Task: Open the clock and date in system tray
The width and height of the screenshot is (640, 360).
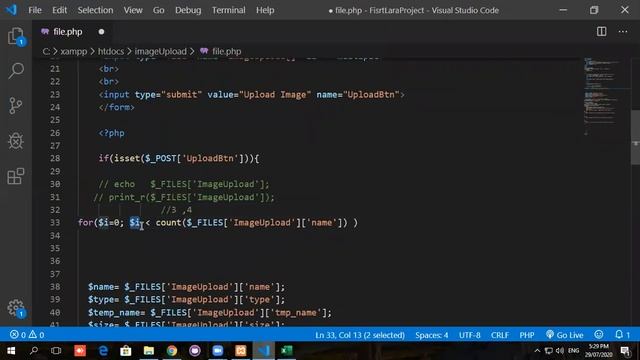Action: tap(598, 351)
